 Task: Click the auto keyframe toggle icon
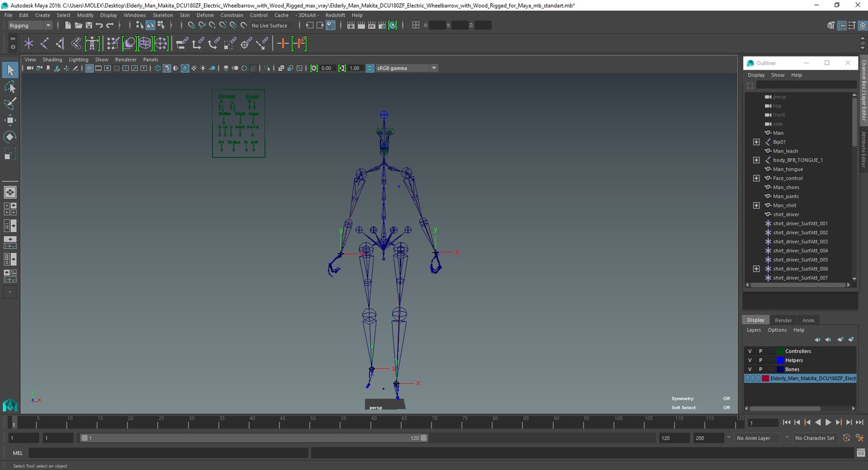click(x=846, y=438)
